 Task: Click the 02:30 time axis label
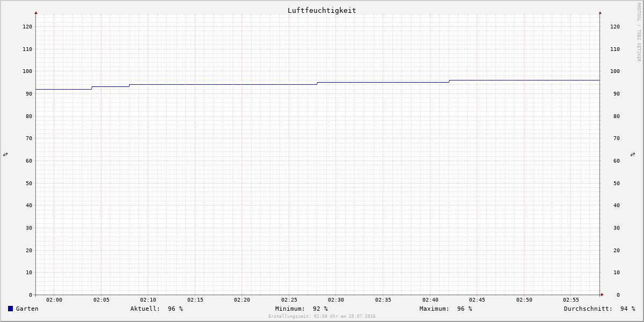336,300
